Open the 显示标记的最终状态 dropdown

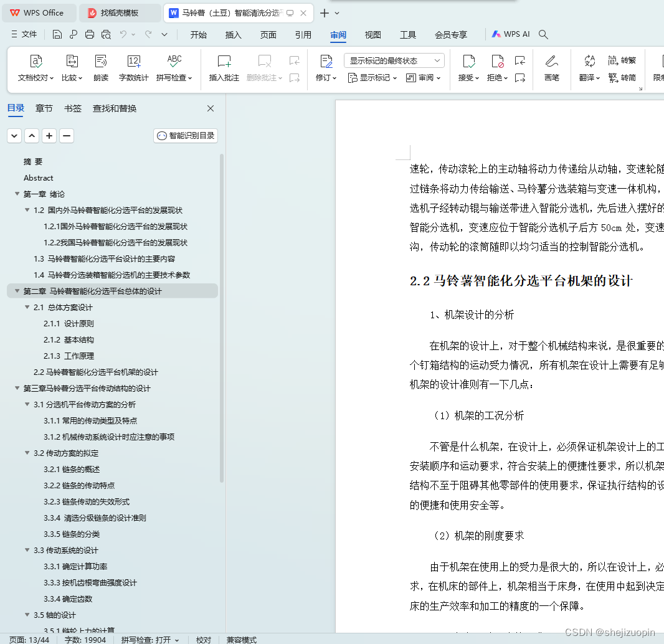pyautogui.click(x=394, y=60)
